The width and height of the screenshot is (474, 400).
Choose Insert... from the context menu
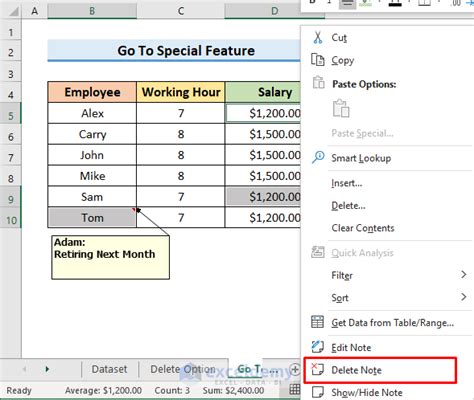pyautogui.click(x=347, y=183)
